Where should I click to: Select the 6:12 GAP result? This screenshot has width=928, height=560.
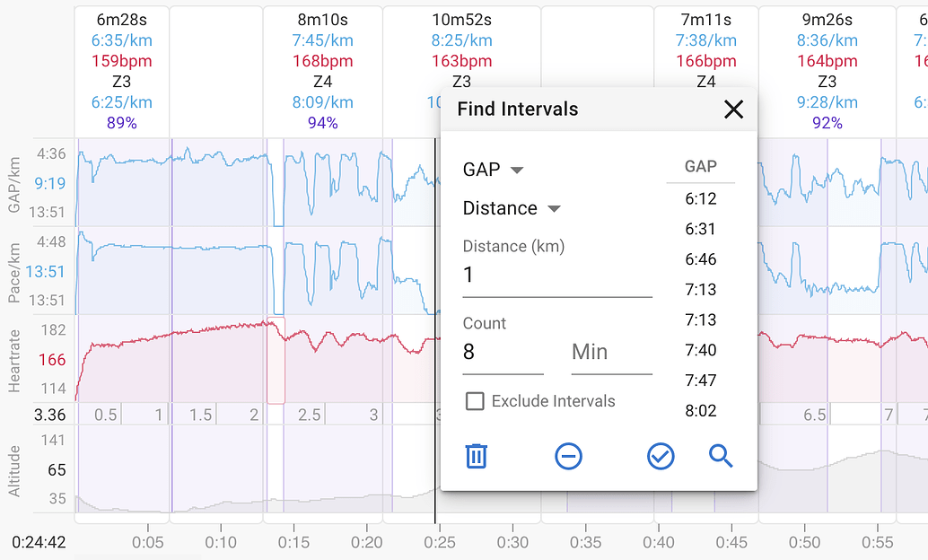(701, 199)
